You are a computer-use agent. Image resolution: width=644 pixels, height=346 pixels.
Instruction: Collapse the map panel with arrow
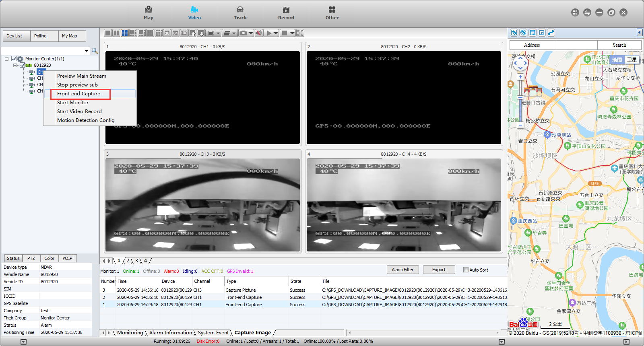click(639, 33)
